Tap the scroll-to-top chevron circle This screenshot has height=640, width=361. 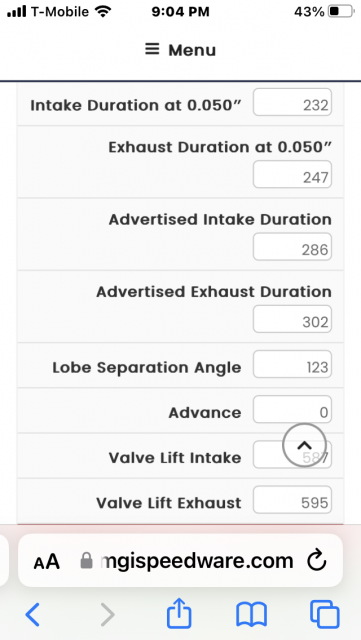[x=304, y=445]
